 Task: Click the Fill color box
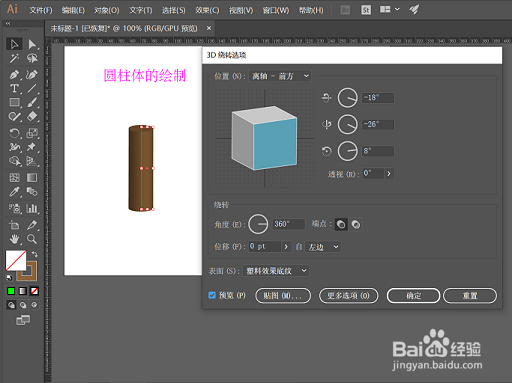tap(16, 260)
